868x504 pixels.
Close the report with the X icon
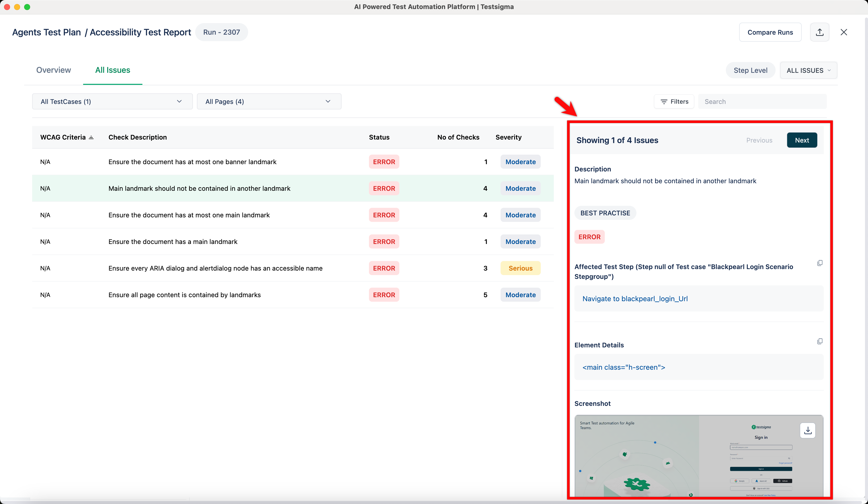pos(844,32)
